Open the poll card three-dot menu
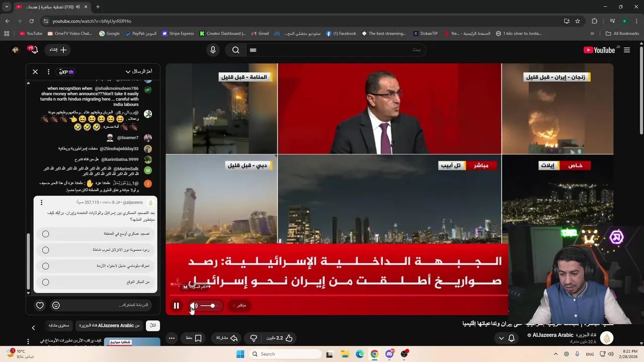 point(41,203)
